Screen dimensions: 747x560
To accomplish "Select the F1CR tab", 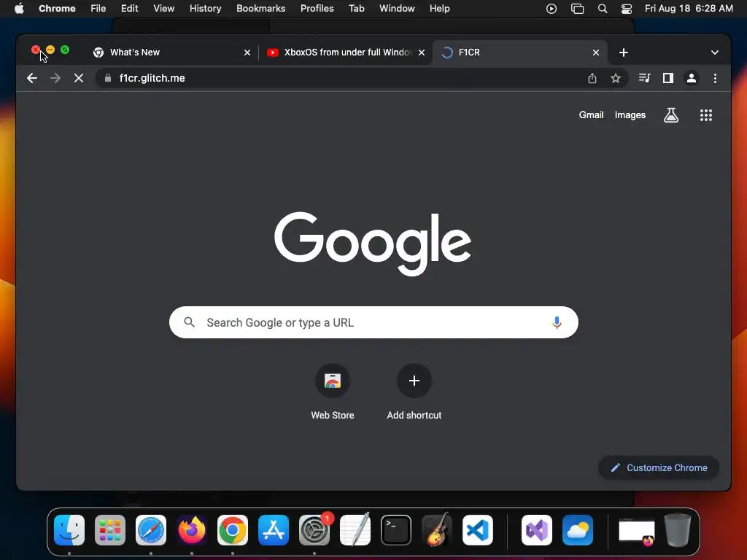I will click(x=519, y=52).
